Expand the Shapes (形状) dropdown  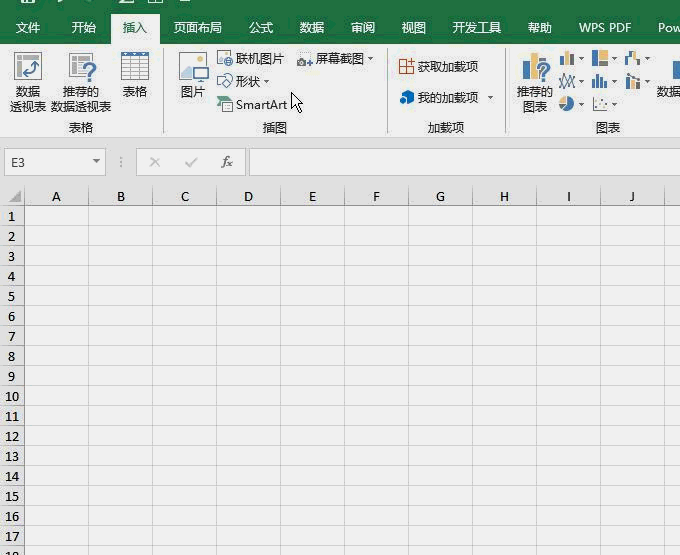click(x=244, y=81)
